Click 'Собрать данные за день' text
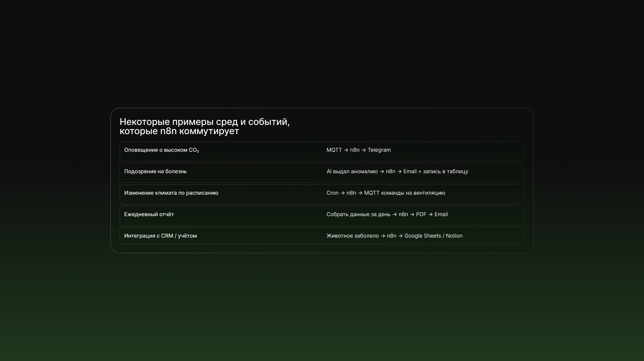644x361 pixels. click(x=358, y=215)
